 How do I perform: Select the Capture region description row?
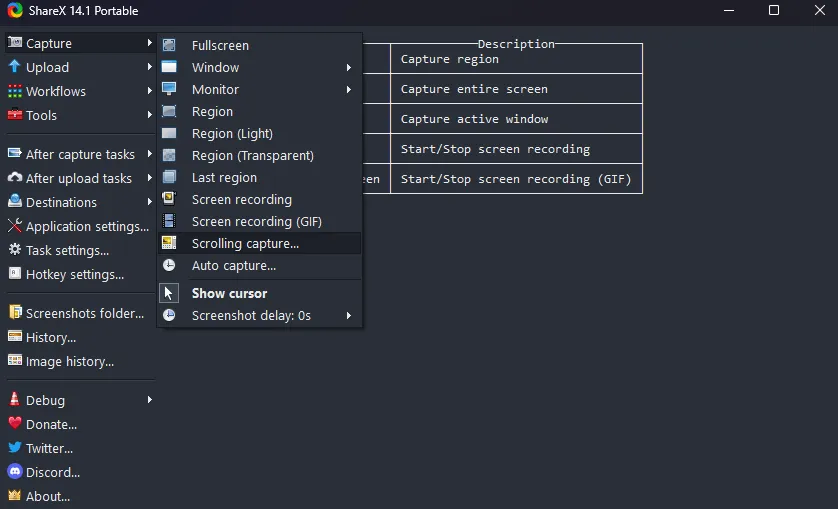pyautogui.click(x=515, y=59)
